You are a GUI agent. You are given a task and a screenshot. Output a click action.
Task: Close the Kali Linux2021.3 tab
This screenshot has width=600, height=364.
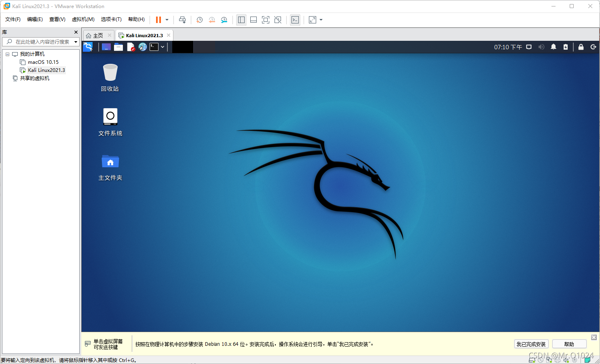(169, 35)
